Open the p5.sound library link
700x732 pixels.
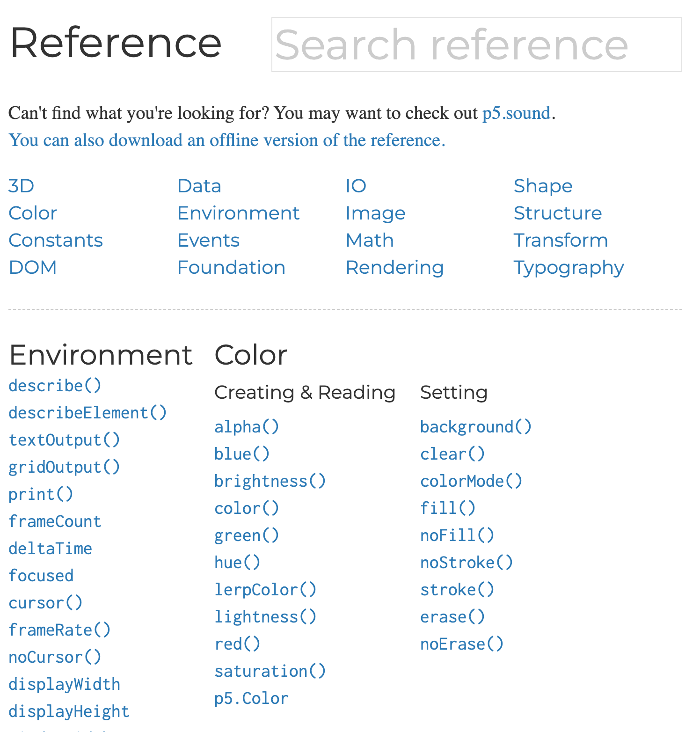pyautogui.click(x=516, y=113)
